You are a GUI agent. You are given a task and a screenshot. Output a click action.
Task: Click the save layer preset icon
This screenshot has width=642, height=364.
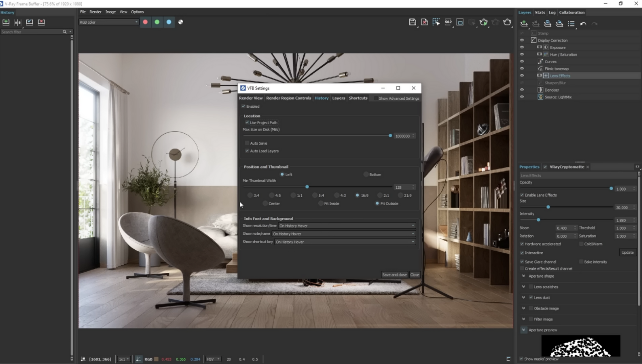coord(547,23)
